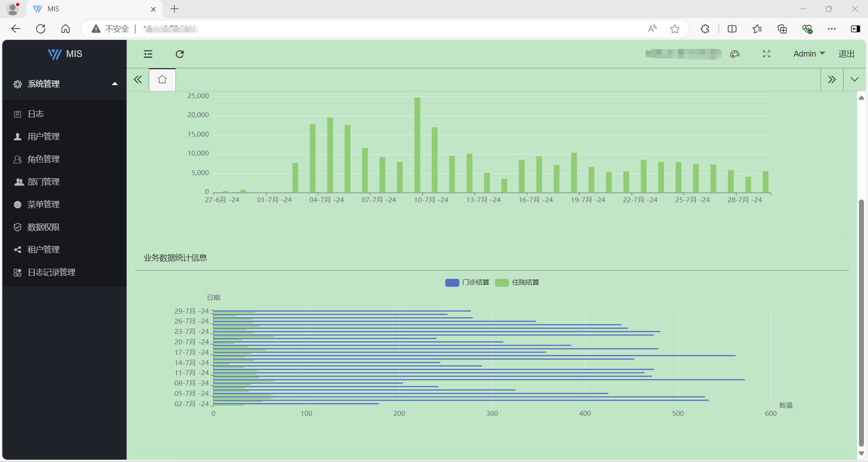Open the theme palette icon
The image size is (868, 462).
[x=735, y=54]
